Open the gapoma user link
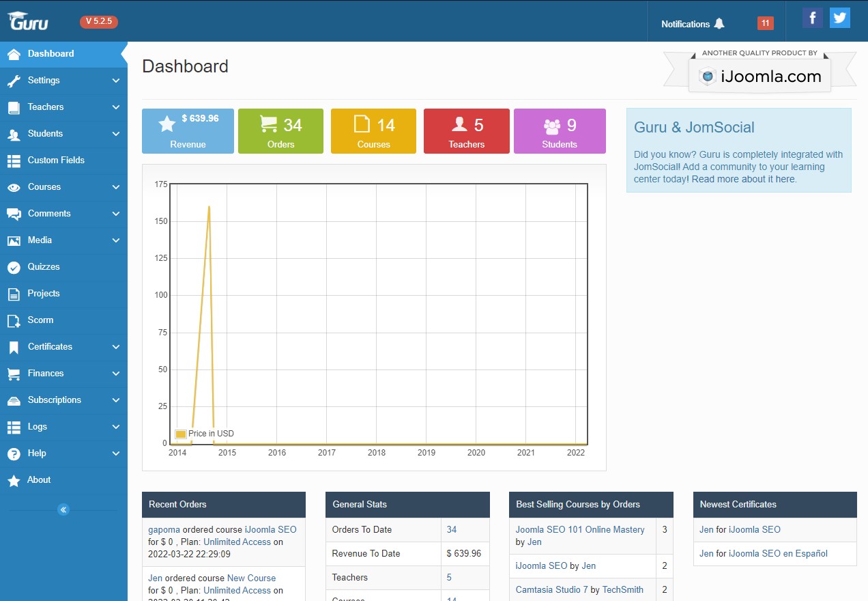The height and width of the screenshot is (601, 868). tap(164, 529)
